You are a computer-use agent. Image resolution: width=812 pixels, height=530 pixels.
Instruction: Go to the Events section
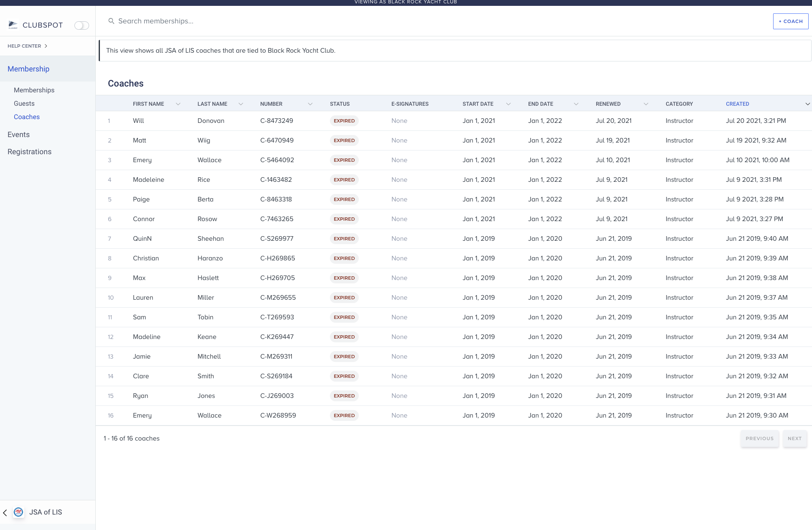(18, 135)
